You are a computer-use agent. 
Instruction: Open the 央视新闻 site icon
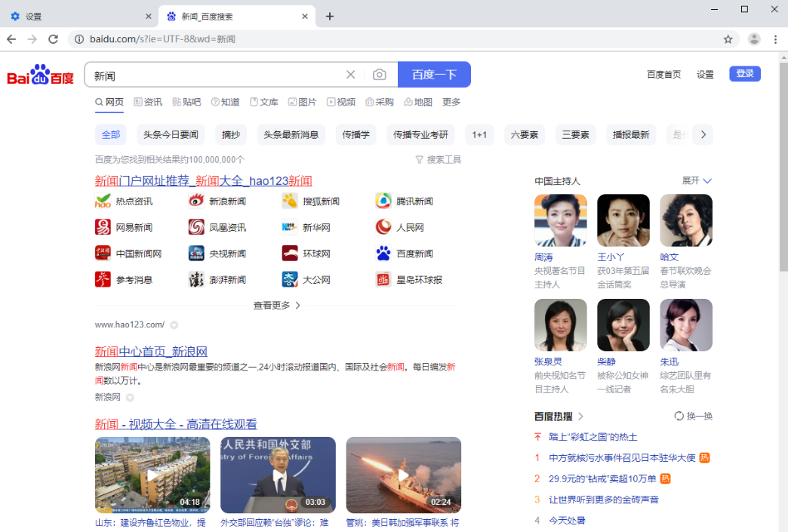pyautogui.click(x=196, y=254)
